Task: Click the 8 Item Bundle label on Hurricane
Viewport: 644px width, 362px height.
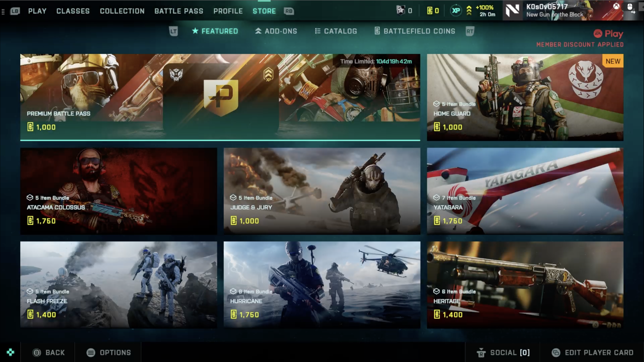Action: tap(255, 292)
